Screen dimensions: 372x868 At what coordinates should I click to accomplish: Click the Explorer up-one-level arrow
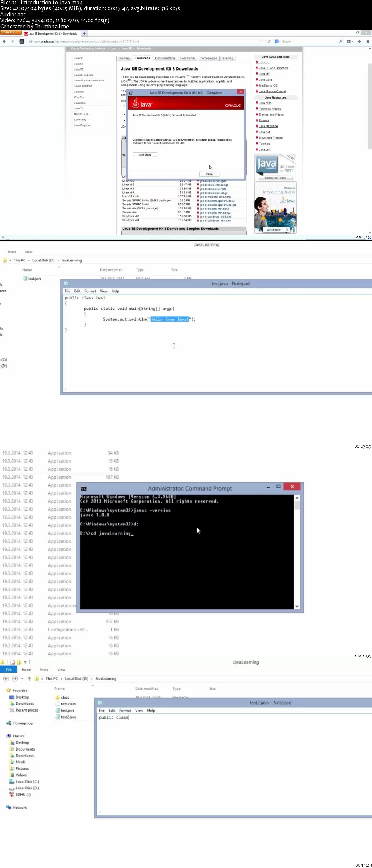click(x=29, y=679)
